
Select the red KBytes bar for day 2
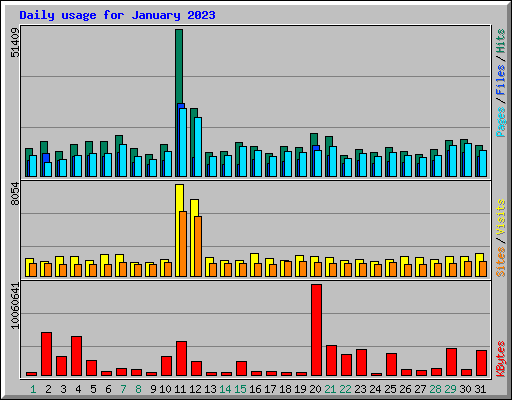(x=46, y=354)
